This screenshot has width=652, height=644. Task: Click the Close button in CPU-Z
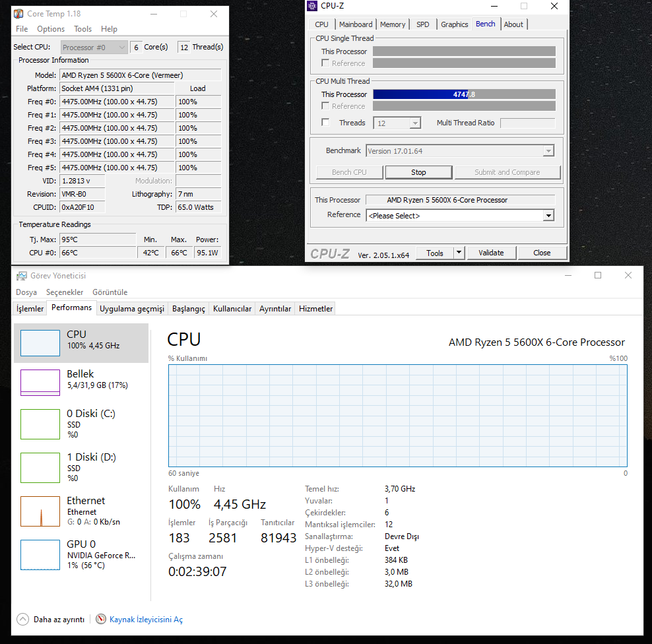pyautogui.click(x=542, y=253)
